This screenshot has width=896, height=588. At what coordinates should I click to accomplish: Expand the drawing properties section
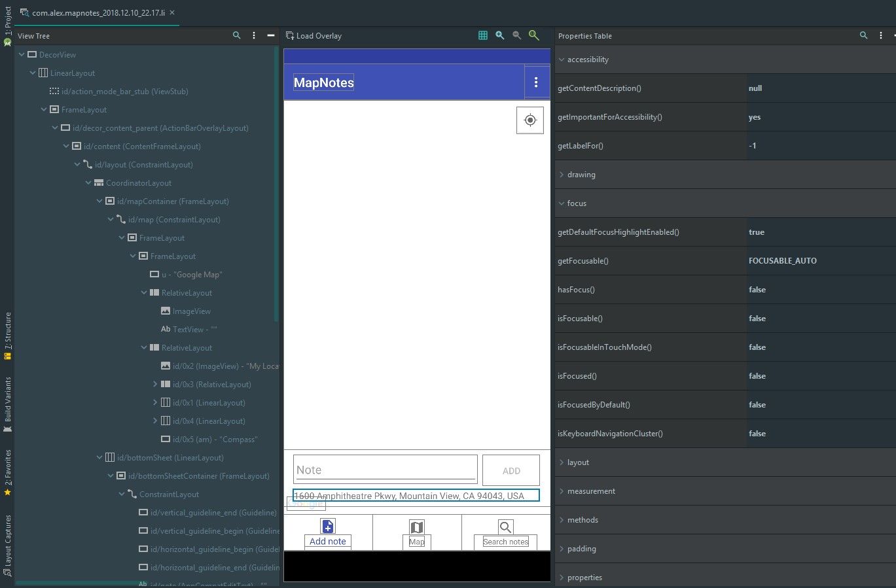coord(562,175)
